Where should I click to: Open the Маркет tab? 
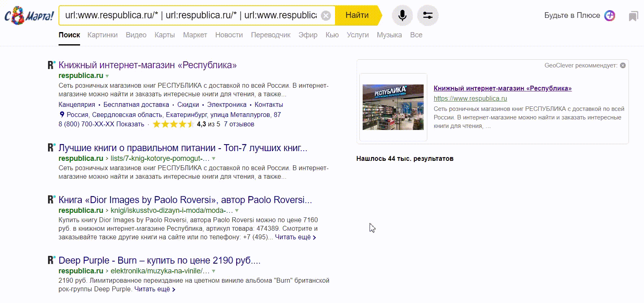(x=195, y=35)
